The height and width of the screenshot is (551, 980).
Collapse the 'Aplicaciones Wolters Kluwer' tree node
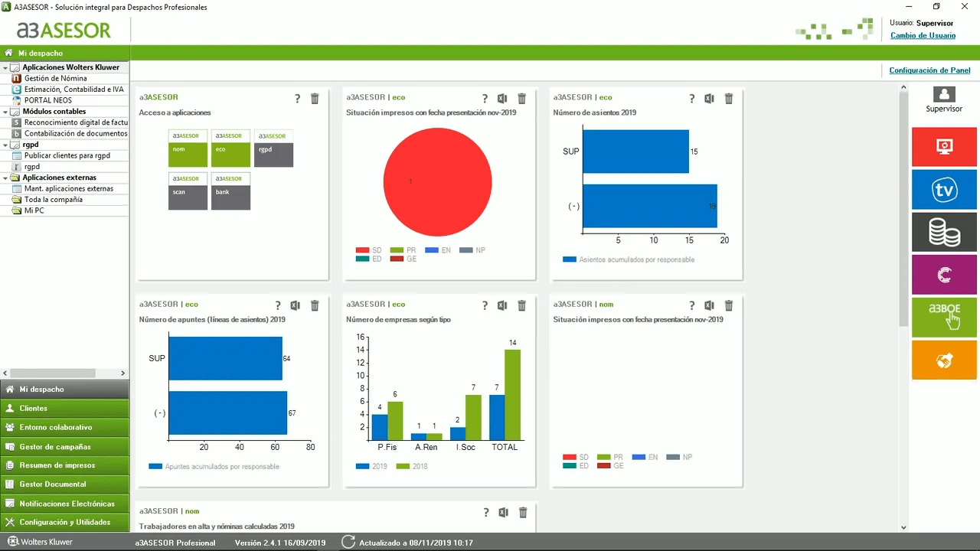click(x=5, y=68)
